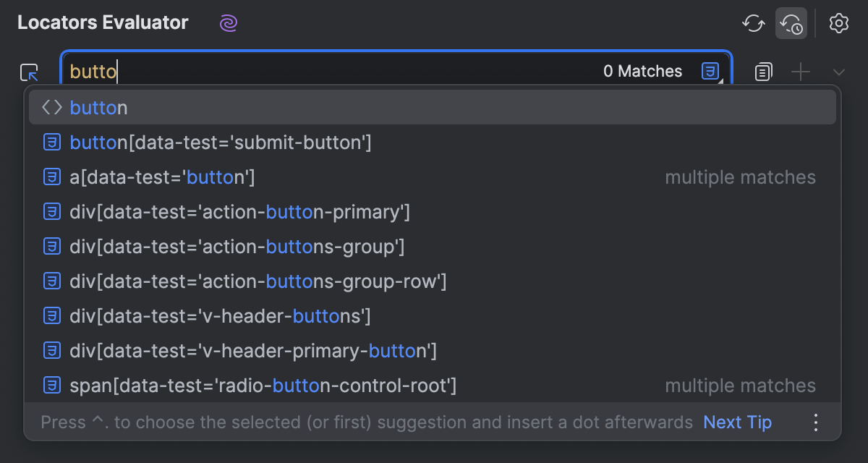Copy all locators via the copy icon

click(762, 72)
